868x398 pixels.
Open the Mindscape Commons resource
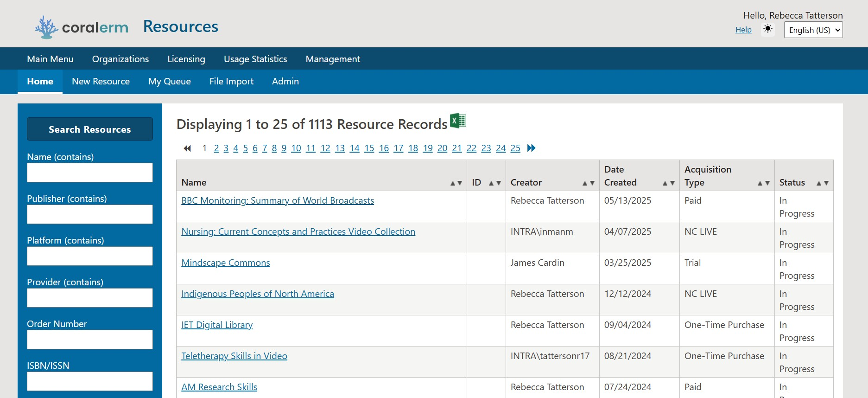coord(225,263)
